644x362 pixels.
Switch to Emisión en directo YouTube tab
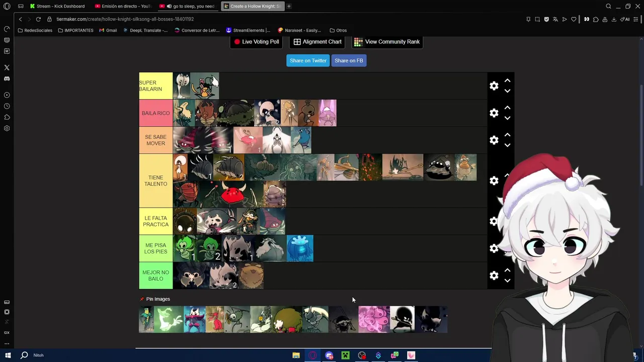[122, 6]
